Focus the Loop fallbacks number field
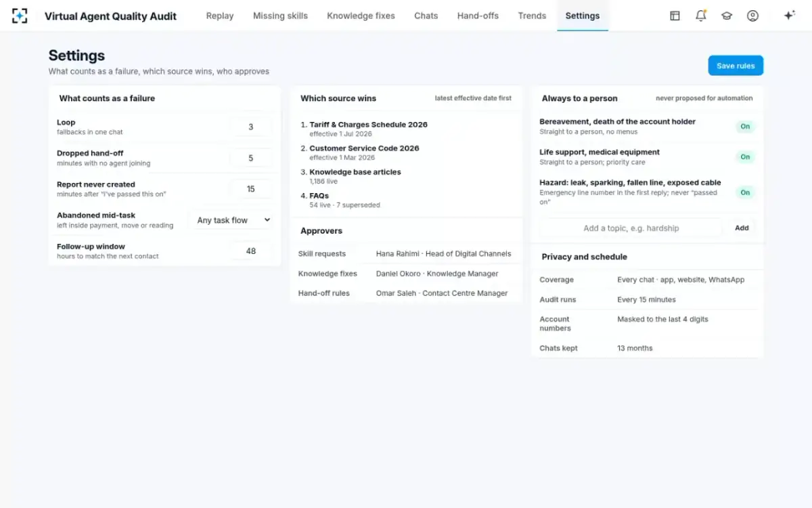The image size is (812, 508). click(x=251, y=127)
